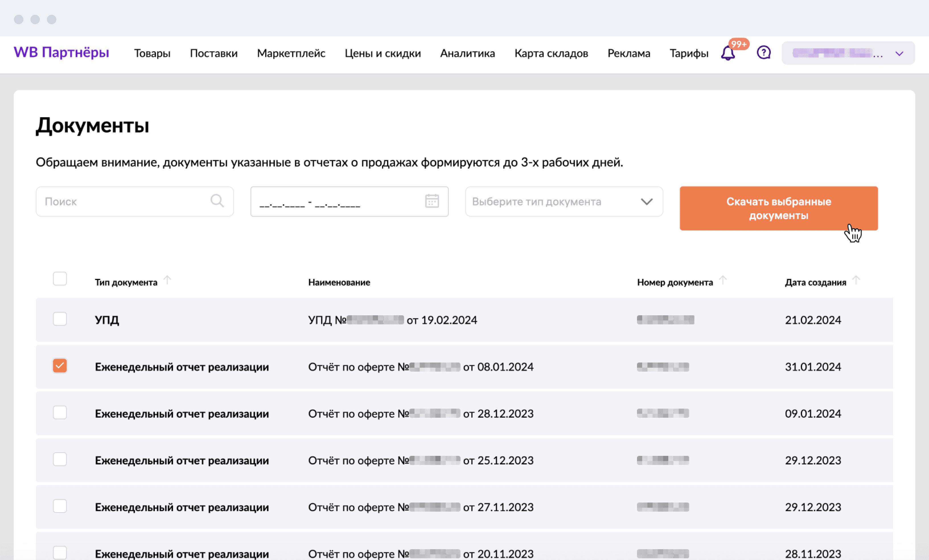
Task: Focus the Поиск search field
Action: pos(135,202)
